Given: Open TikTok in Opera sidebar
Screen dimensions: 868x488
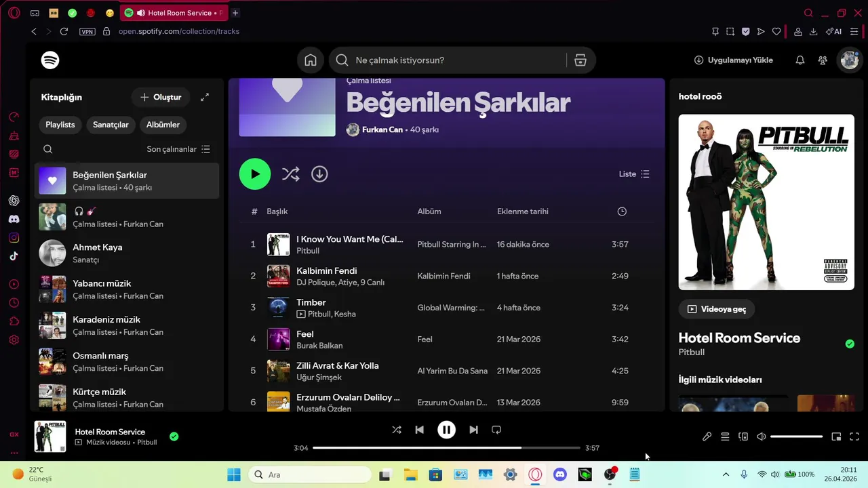Looking at the screenshot, I should (14, 256).
